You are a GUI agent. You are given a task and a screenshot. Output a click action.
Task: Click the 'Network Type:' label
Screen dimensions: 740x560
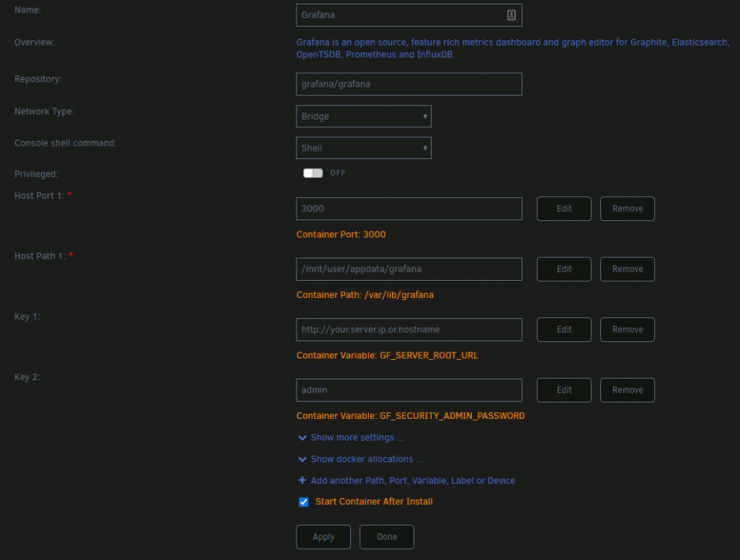tap(44, 111)
